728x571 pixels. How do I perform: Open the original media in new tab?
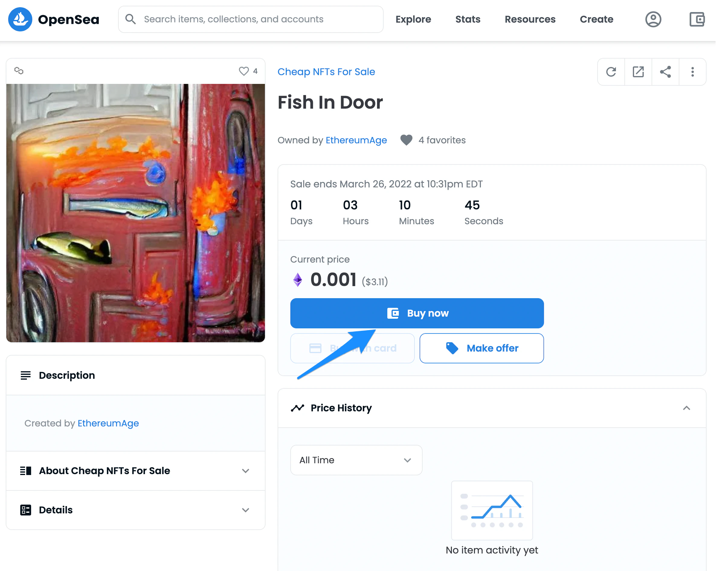[638, 72]
